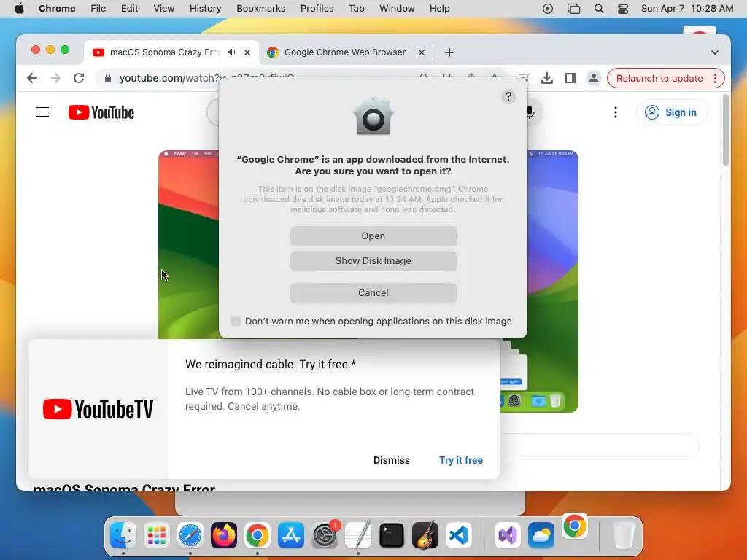The image size is (747, 560).
Task: Open TextEdit from the Dock
Action: pyautogui.click(x=357, y=535)
